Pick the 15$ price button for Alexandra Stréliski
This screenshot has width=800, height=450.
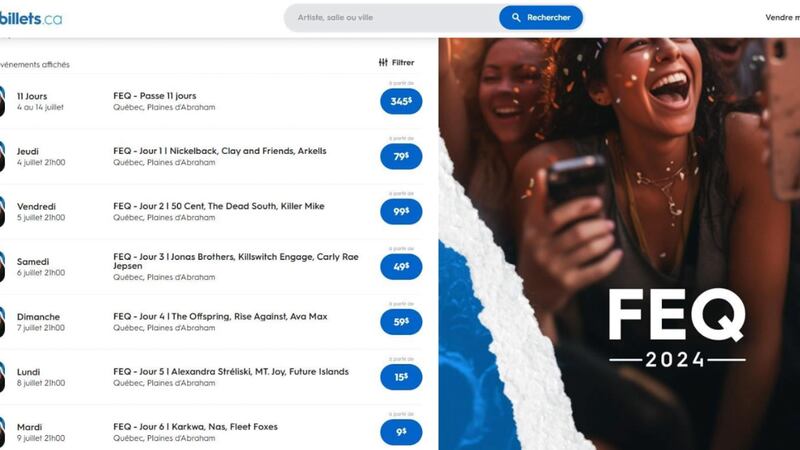point(401,377)
